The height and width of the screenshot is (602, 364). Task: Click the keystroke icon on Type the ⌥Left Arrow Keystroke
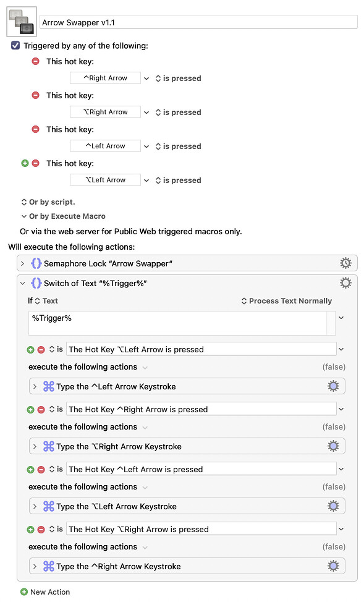pyautogui.click(x=48, y=506)
